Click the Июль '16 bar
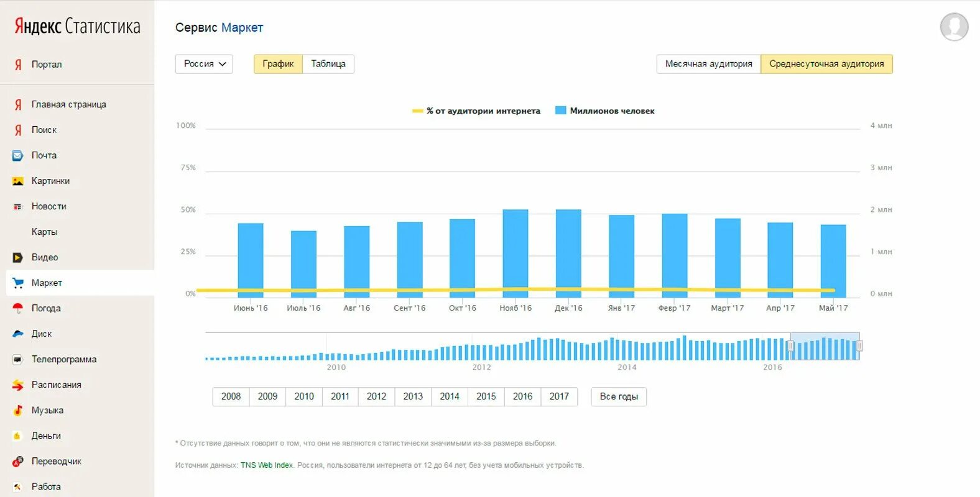The width and height of the screenshot is (980, 497). tap(303, 264)
